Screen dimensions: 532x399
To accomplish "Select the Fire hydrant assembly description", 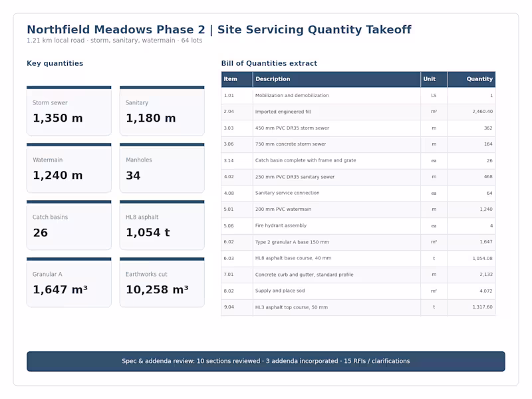I will (281, 225).
